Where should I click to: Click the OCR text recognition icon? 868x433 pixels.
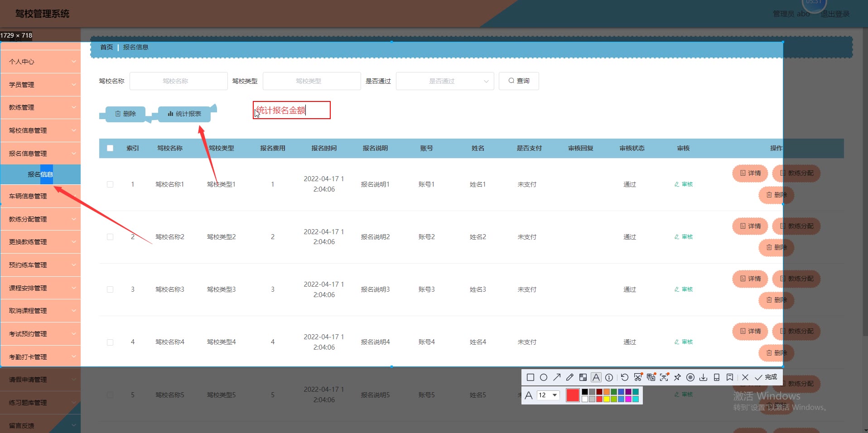(664, 377)
